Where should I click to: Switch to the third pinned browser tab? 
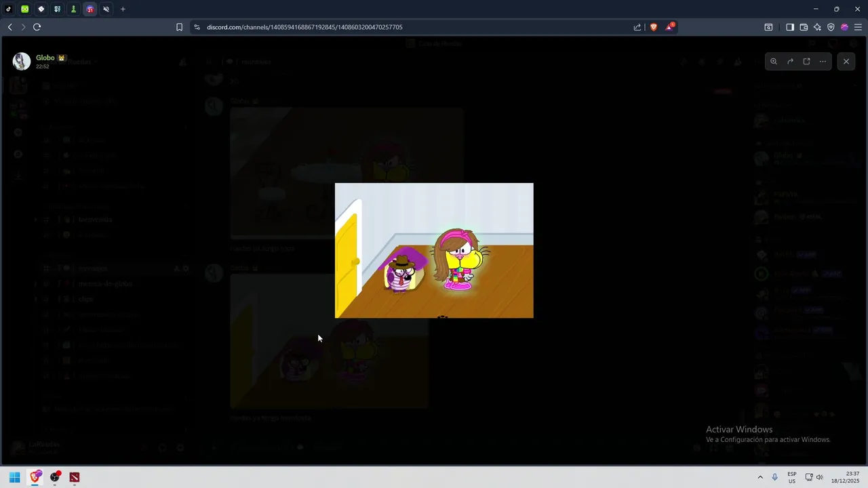41,9
